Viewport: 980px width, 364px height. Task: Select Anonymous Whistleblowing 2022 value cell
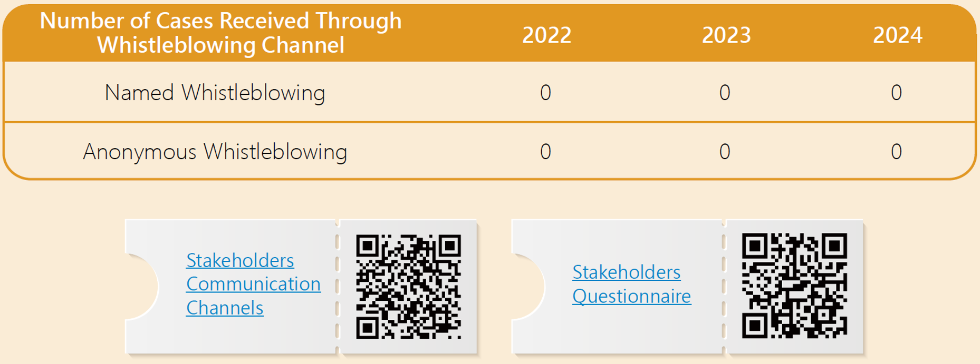click(x=545, y=152)
